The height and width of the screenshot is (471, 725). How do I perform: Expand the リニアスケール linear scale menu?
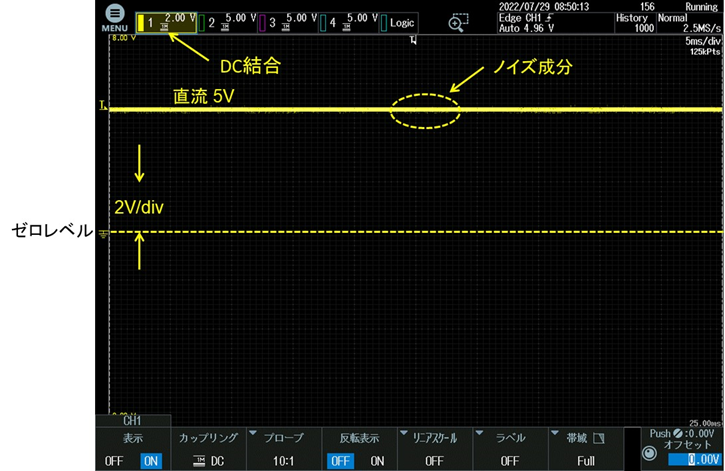pos(433,449)
